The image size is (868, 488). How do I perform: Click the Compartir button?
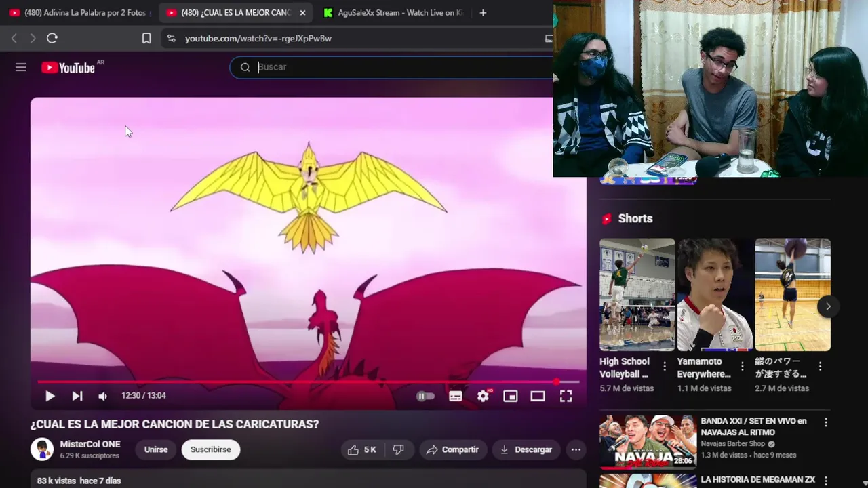pyautogui.click(x=452, y=449)
